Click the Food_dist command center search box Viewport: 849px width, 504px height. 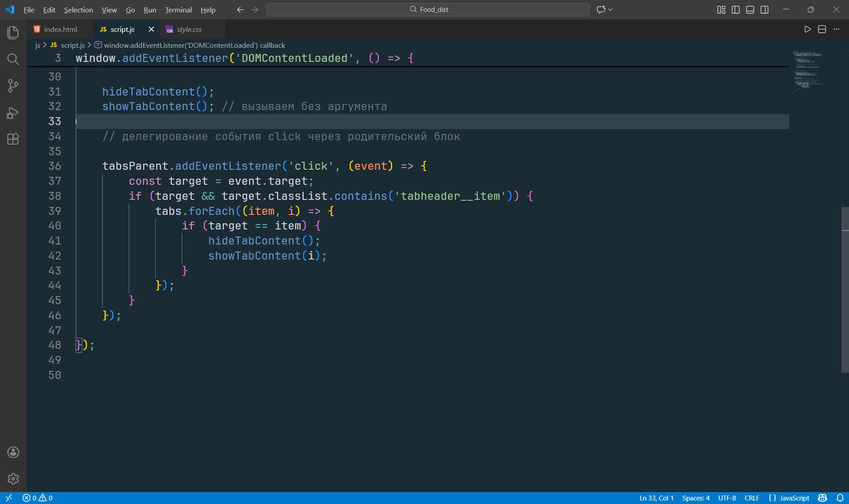[x=428, y=10]
